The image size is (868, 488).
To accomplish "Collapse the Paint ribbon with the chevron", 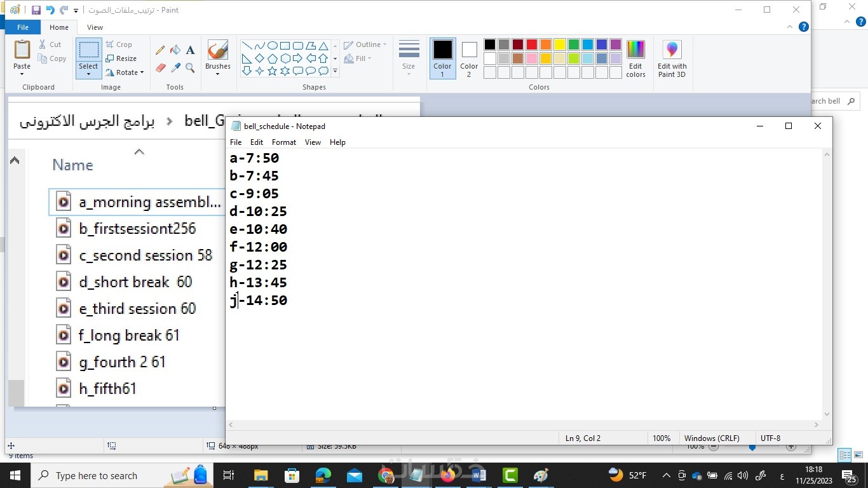I will coord(790,27).
